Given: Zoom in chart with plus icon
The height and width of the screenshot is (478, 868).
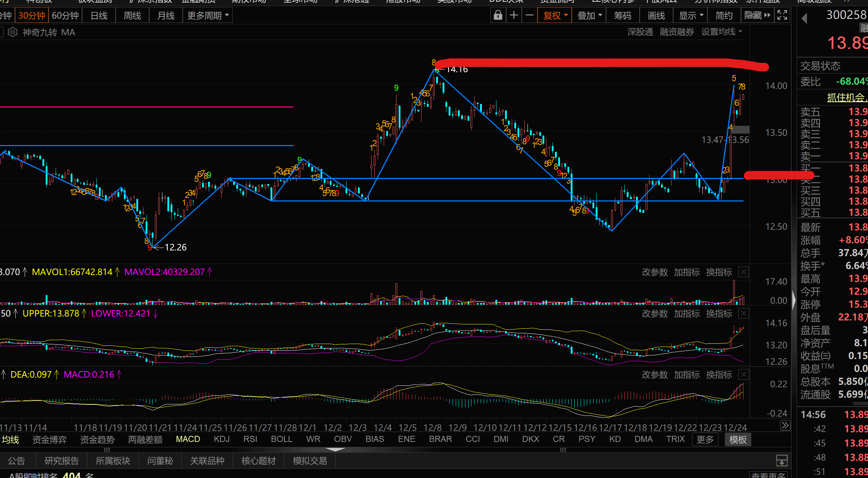Looking at the screenshot, I should pyautogui.click(x=514, y=15).
